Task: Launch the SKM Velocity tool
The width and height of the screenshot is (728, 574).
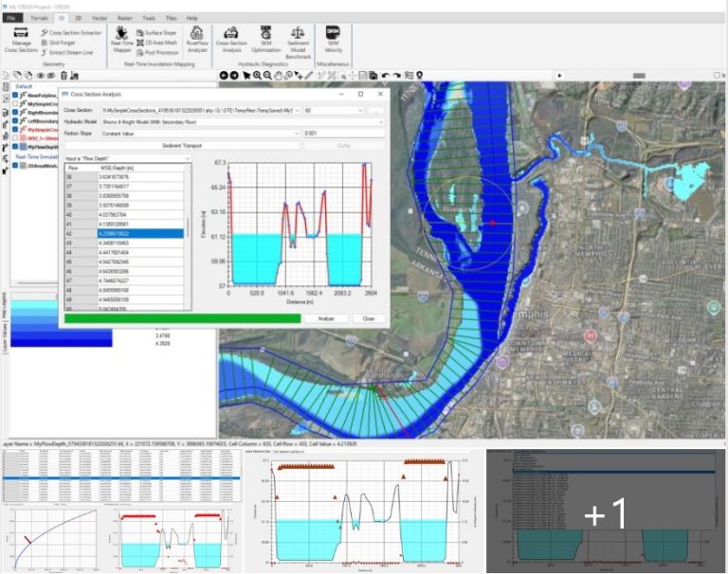Action: [x=334, y=40]
